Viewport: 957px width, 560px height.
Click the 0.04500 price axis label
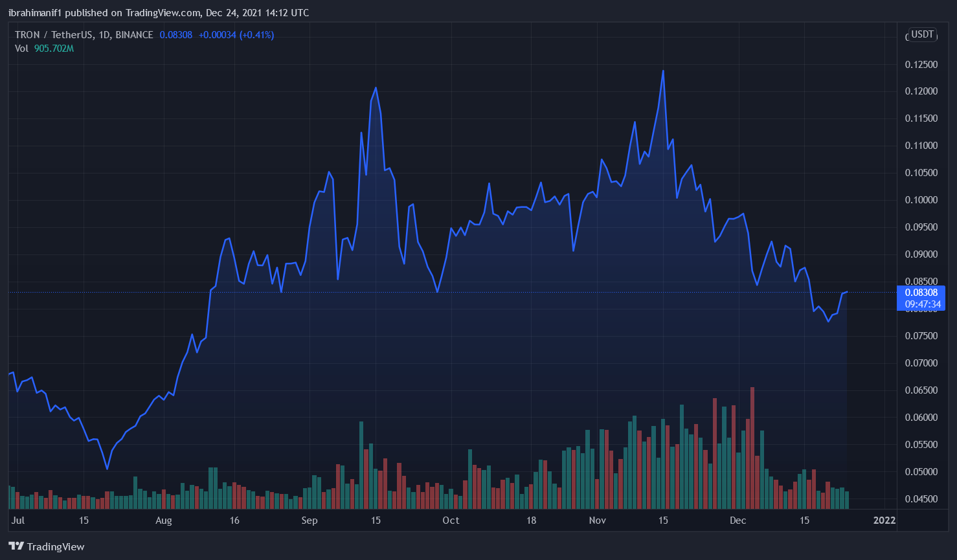[x=921, y=499]
